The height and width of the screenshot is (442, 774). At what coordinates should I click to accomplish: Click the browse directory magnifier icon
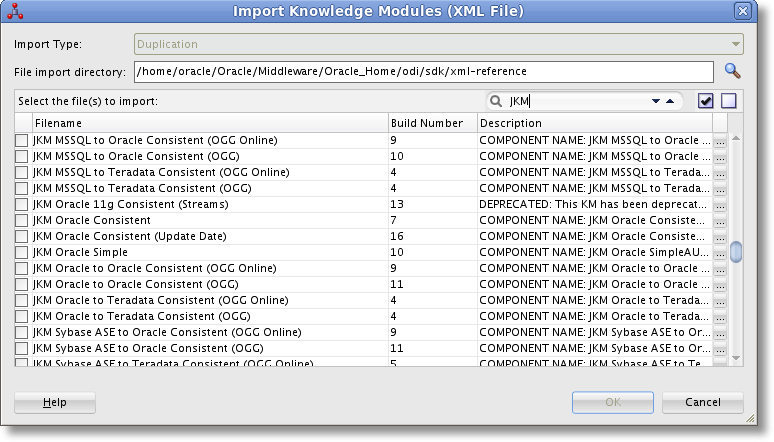click(733, 71)
